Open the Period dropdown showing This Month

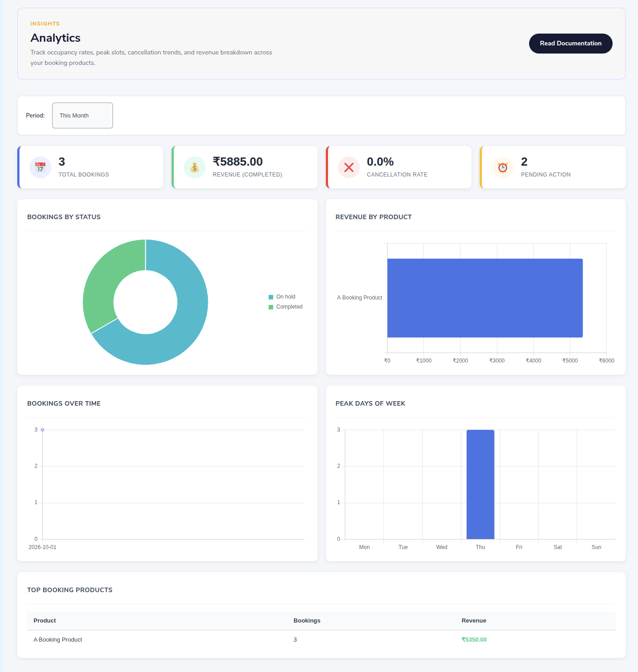pyautogui.click(x=83, y=115)
